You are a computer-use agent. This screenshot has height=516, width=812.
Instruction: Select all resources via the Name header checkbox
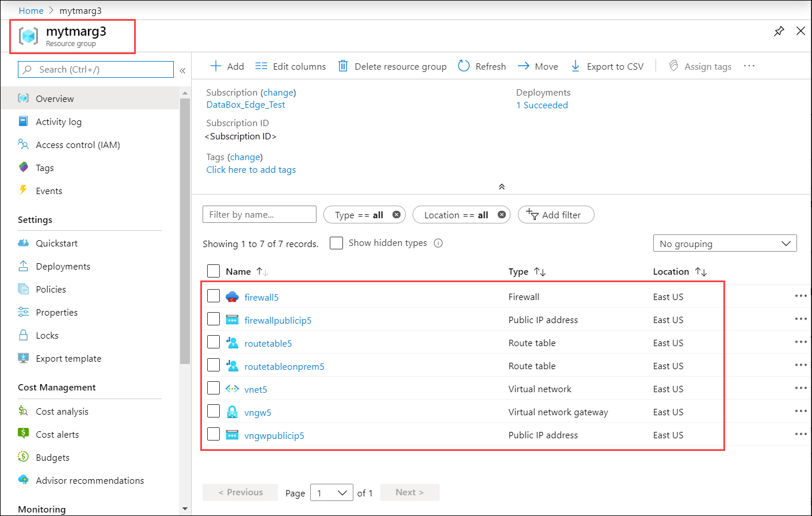[214, 271]
